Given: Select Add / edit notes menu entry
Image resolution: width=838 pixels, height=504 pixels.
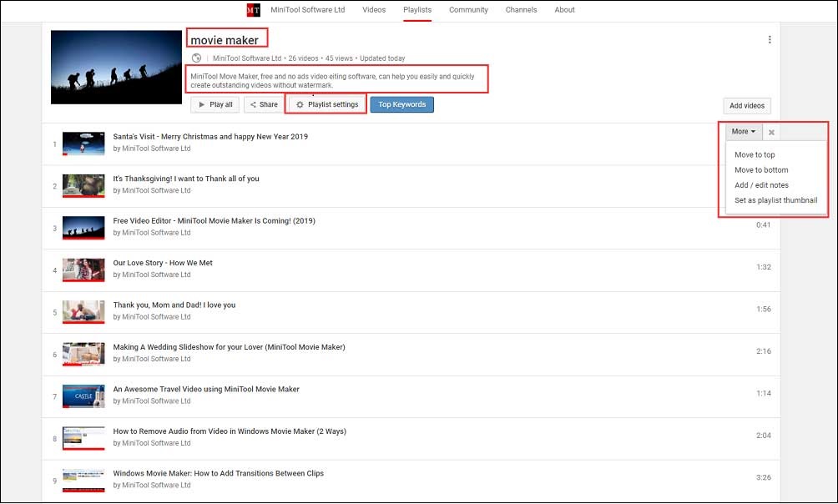Looking at the screenshot, I should 760,184.
